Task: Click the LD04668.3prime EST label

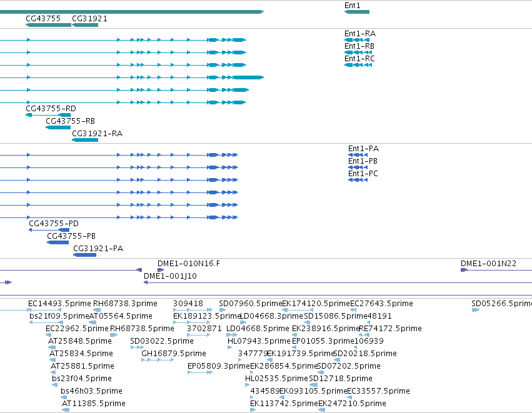Action: (x=271, y=316)
